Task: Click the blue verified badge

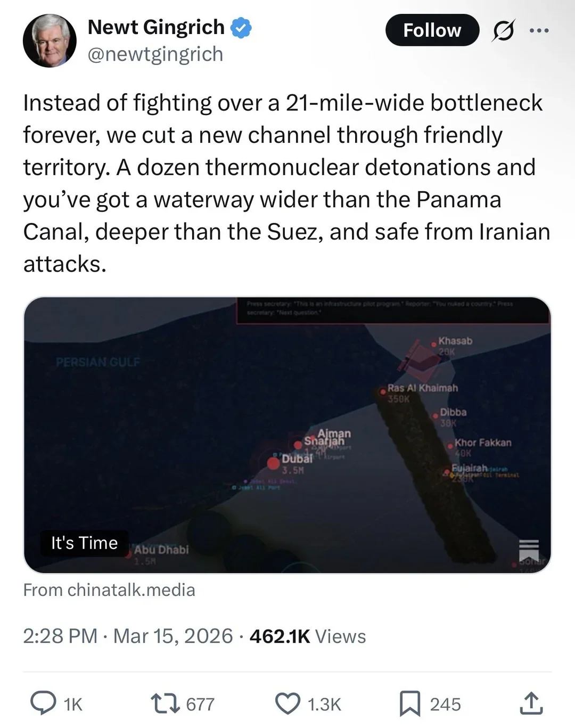Action: pyautogui.click(x=241, y=27)
